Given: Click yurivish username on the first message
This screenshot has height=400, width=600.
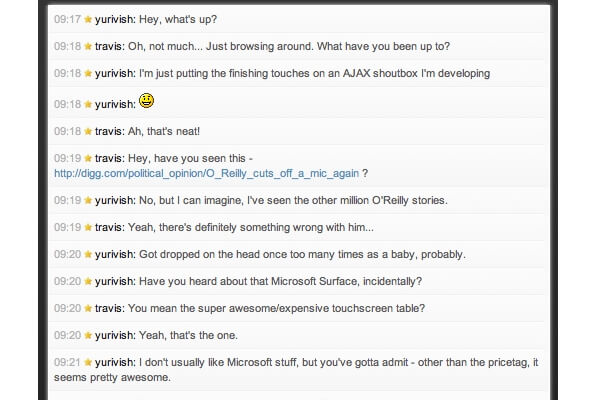Looking at the screenshot, I should (x=117, y=19).
